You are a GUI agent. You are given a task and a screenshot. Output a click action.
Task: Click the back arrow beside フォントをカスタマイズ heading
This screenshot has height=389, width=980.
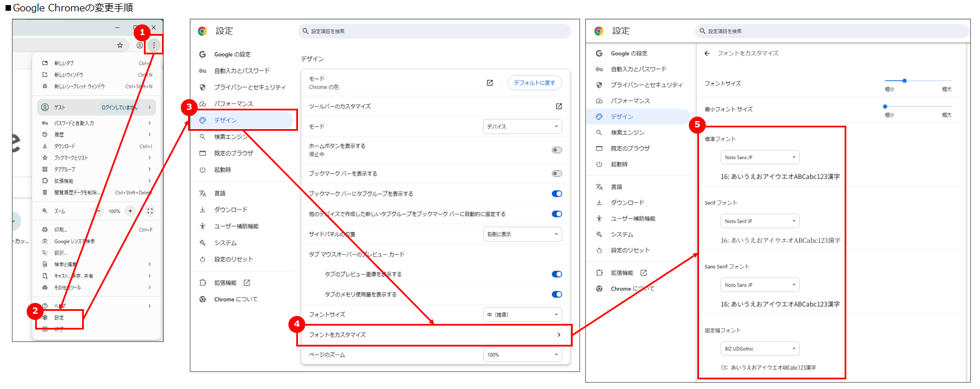pos(707,53)
